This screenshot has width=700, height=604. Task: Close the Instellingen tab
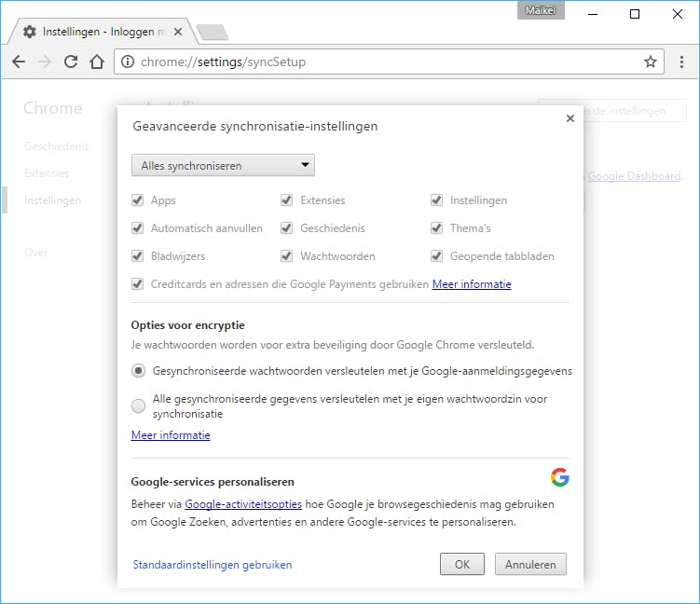178,32
